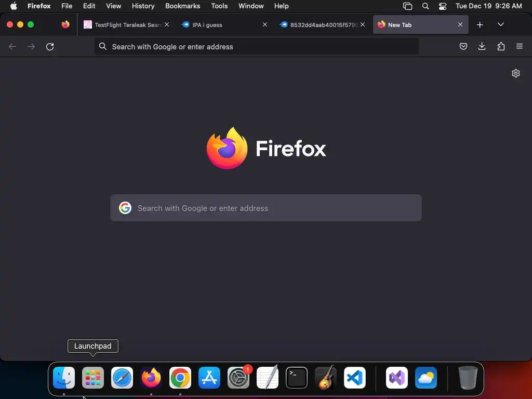The image size is (532, 399).
Task: Open TextEdit from the Dock
Action: pos(268,377)
